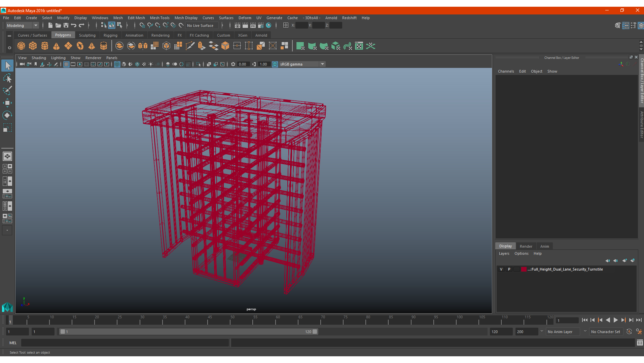This screenshot has height=363, width=644.
Task: Toggle the viewport grid display
Action: pos(66,64)
